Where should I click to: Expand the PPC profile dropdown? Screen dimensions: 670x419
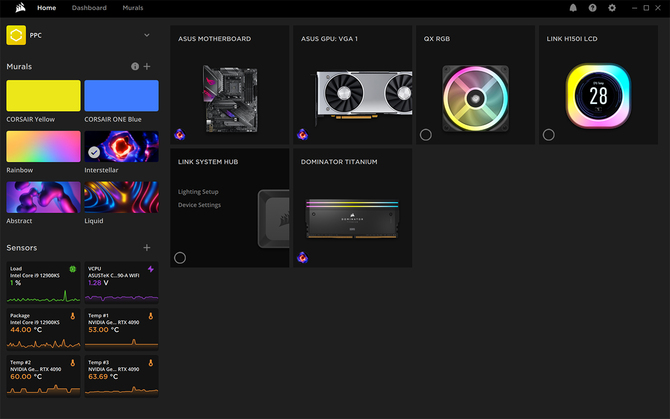click(147, 35)
